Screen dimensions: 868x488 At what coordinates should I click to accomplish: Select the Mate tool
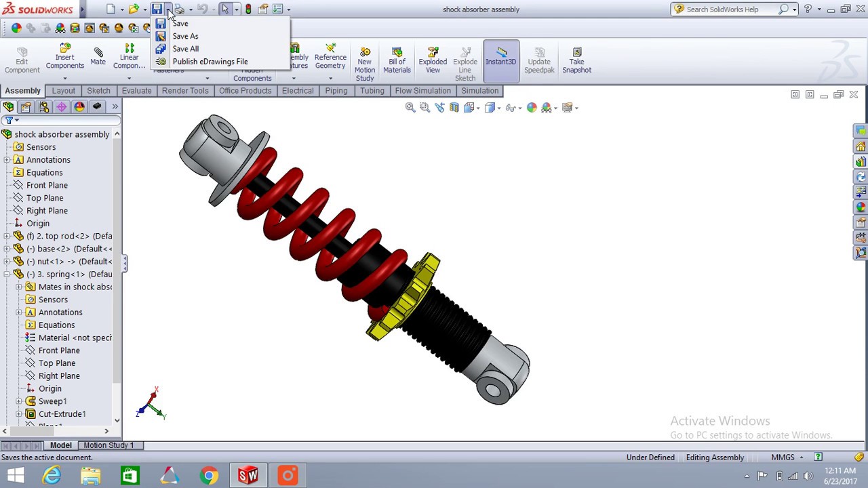(x=98, y=57)
